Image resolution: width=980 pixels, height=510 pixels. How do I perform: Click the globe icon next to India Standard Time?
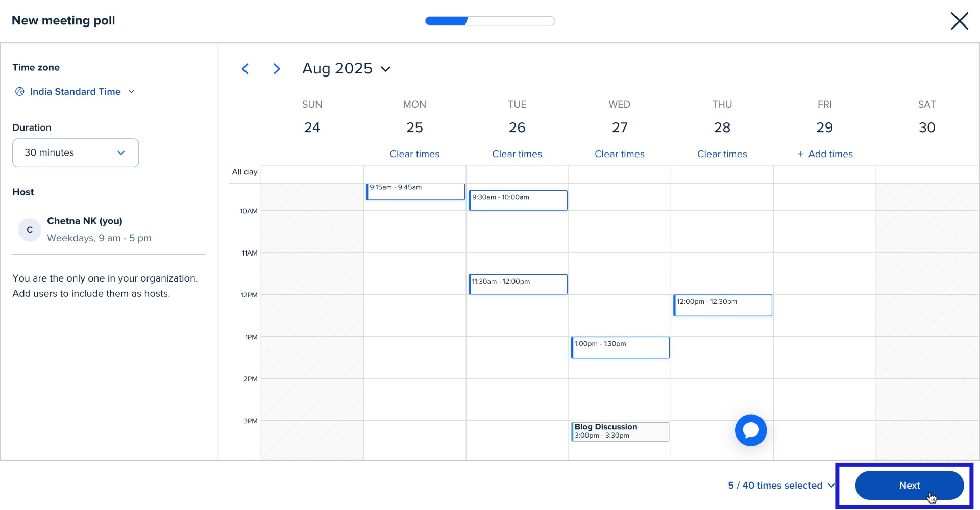click(x=19, y=91)
